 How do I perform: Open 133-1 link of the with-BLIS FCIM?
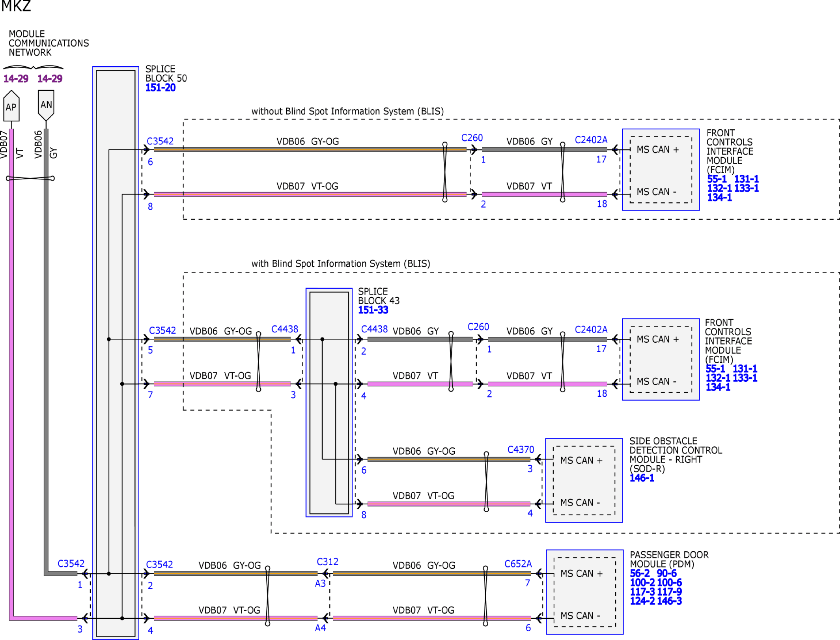[745, 378]
